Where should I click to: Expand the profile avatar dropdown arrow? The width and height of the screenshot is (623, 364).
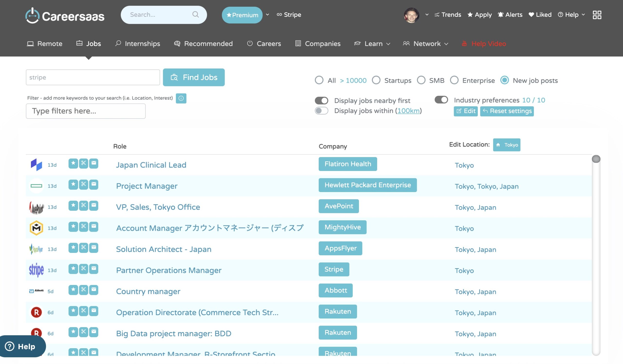click(427, 15)
